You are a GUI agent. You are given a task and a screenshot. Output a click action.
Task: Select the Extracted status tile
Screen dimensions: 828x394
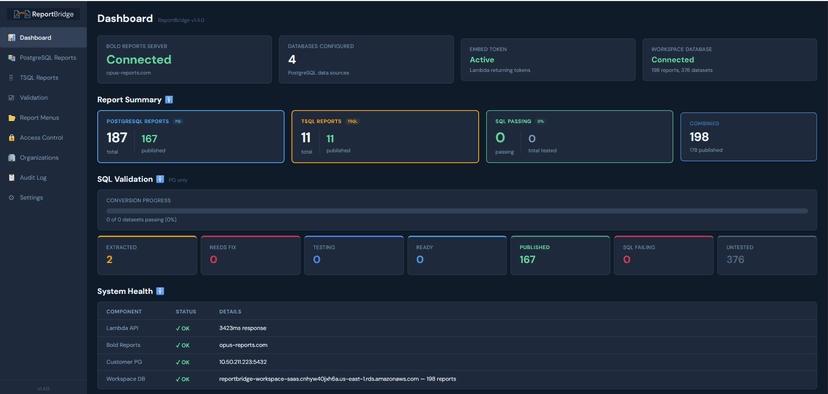click(x=147, y=256)
